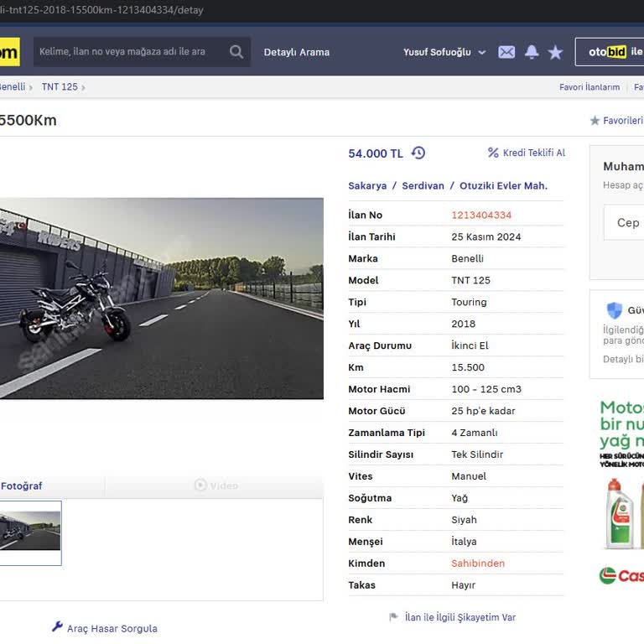This screenshot has width=644, height=644.
Task: Open the messages envelope icon
Action: pos(506,52)
